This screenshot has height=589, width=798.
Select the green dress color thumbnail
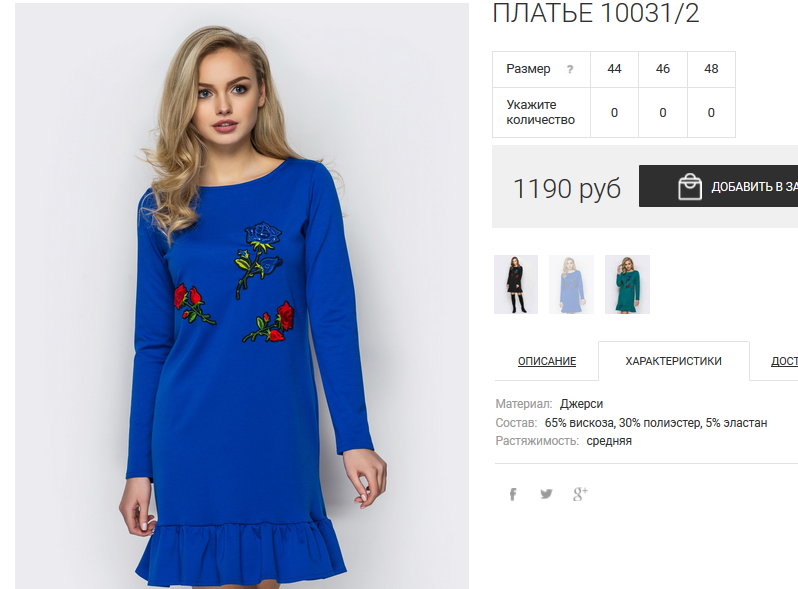pos(627,284)
